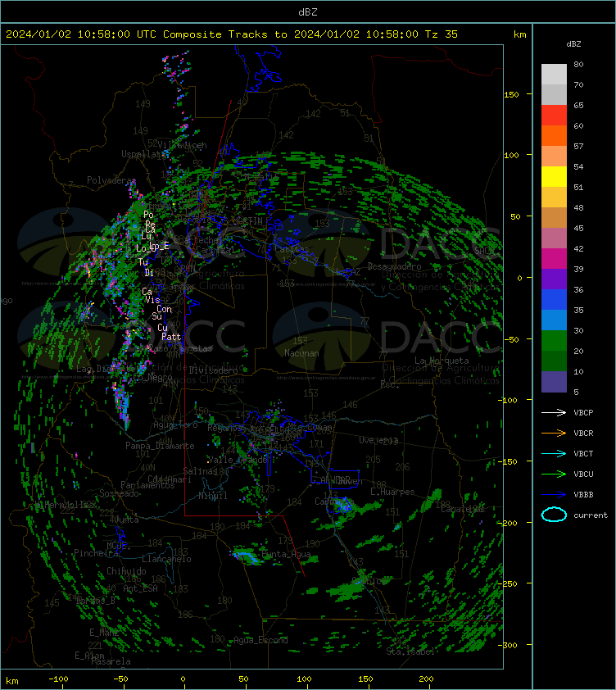Viewport: 616px width, 690px height.
Task: Pick the yellow 51-54 dBZ swatch
Action: [x=554, y=176]
